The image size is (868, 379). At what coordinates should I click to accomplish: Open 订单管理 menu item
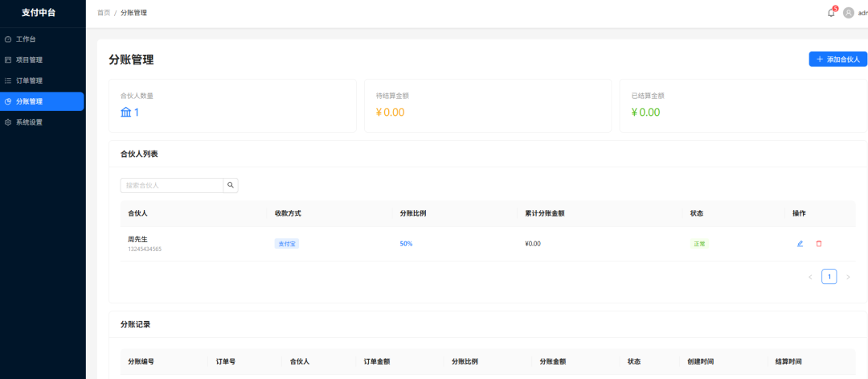[43, 80]
